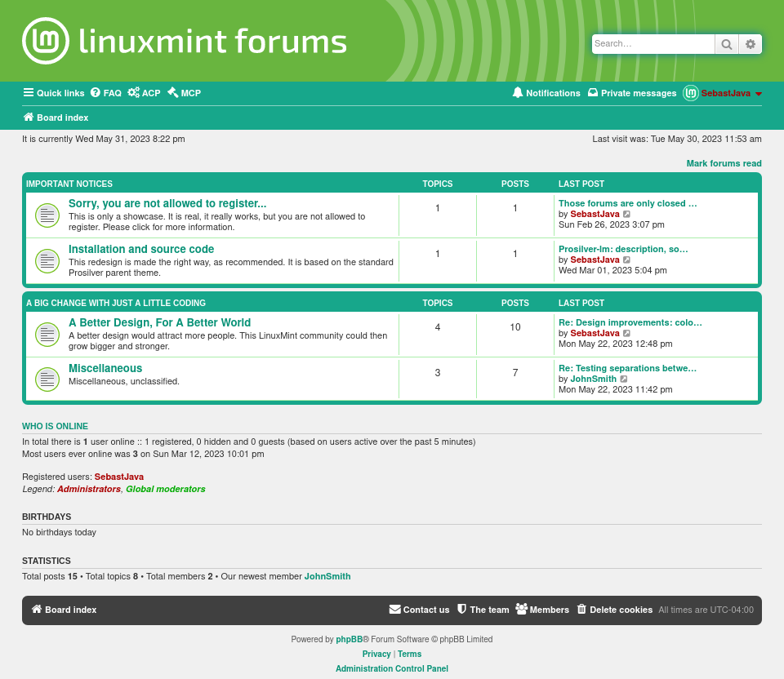
Task: Click the 'linuxmint forums' title text
Action: point(213,41)
